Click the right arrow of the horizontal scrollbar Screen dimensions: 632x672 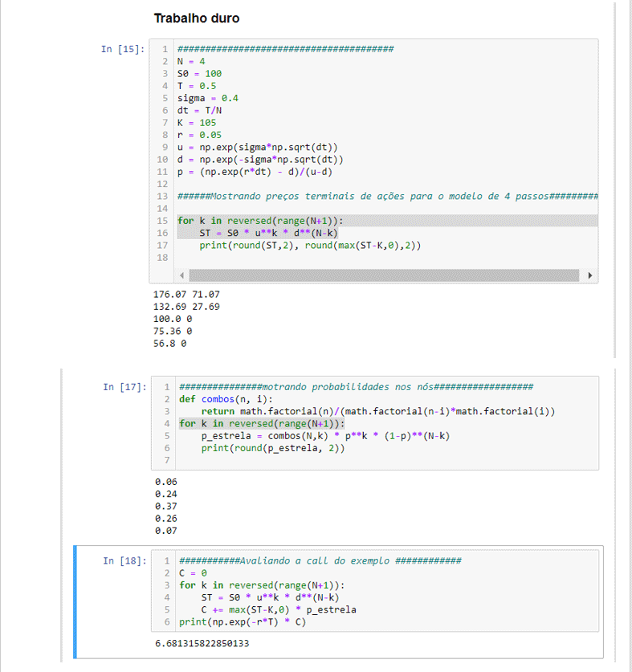click(591, 275)
